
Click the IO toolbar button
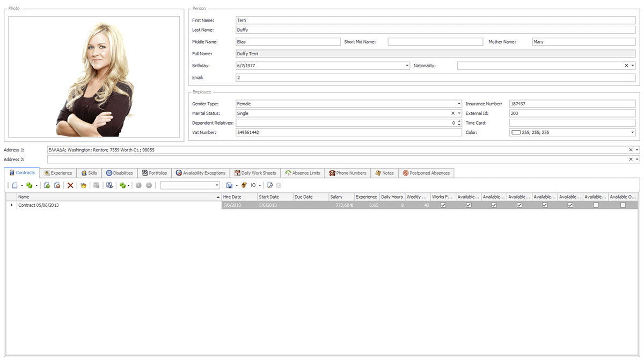tap(253, 185)
